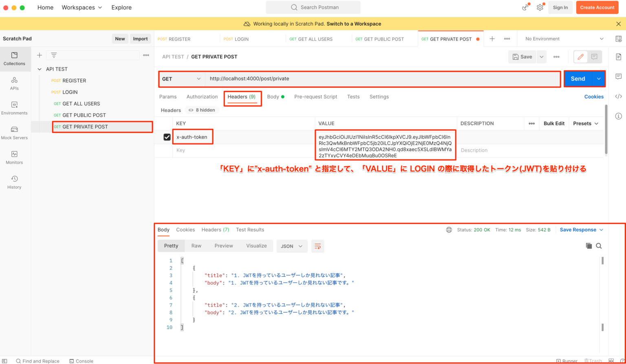Show the 8 hidden headers

tap(201, 110)
